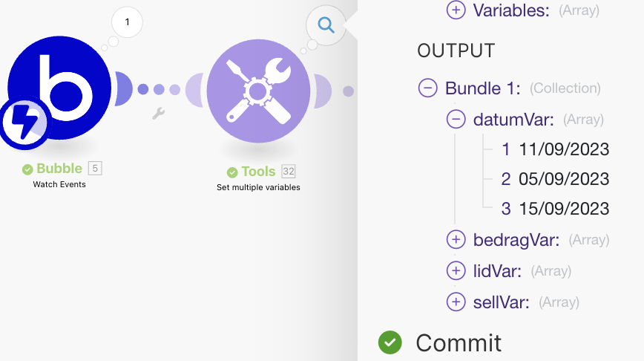Click the Tools module number 32 badge
Viewport: 644px width, 361px height.
point(289,172)
